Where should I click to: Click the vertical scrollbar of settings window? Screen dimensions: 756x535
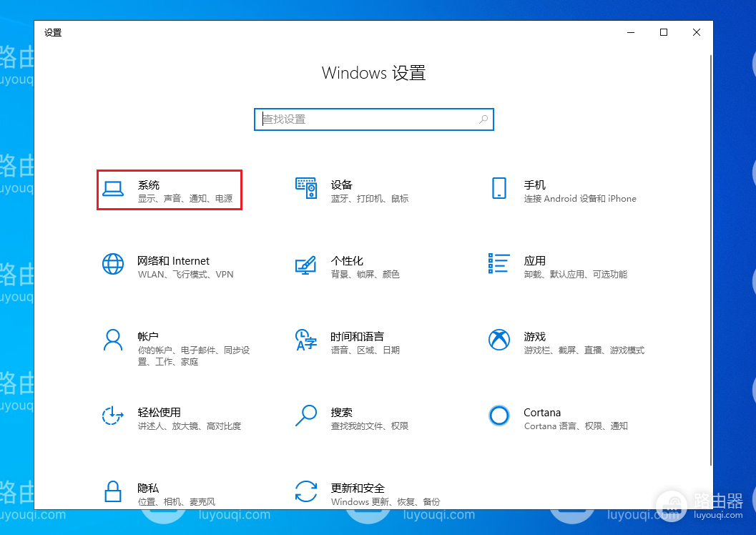711,260
